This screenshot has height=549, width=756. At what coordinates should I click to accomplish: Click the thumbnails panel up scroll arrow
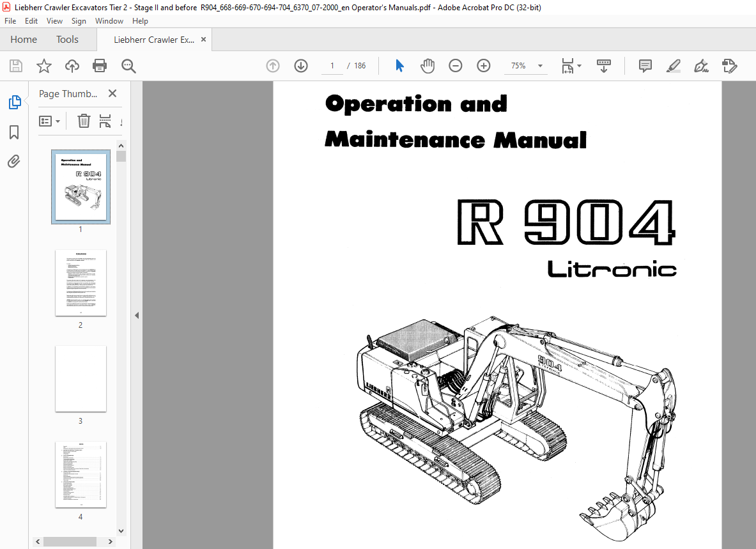[121, 146]
